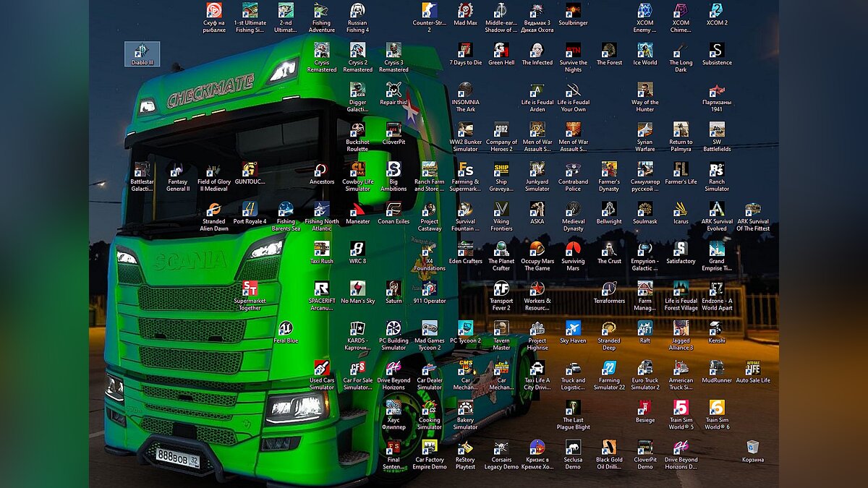The width and height of the screenshot is (868, 488).
Task: Click the Mad Max game icon
Action: (465, 14)
